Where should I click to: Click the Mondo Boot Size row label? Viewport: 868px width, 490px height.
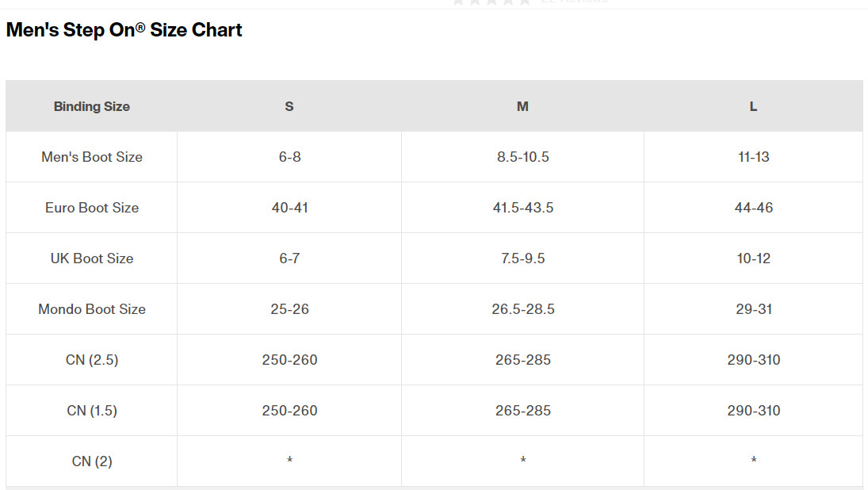point(92,309)
